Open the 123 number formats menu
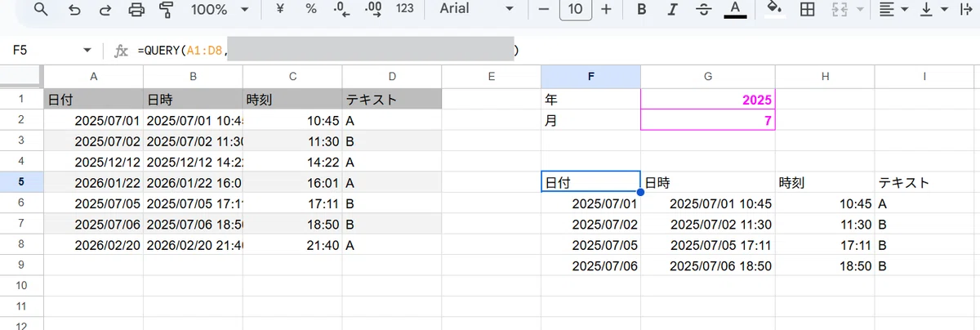This screenshot has width=980, height=330. click(x=403, y=9)
